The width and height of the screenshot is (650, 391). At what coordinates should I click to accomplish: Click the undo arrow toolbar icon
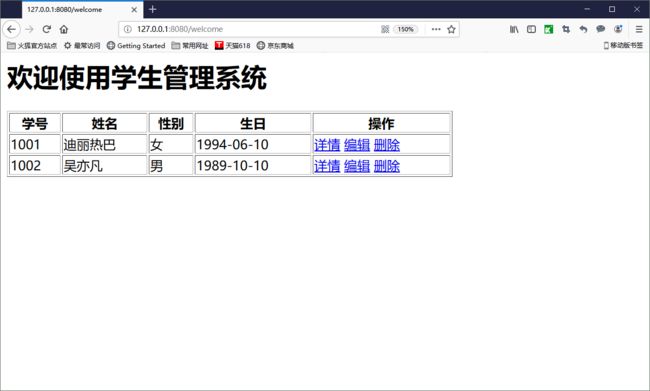pos(583,29)
